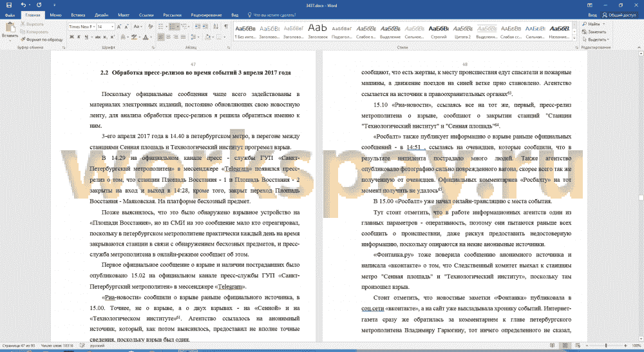644x352 pixels.
Task: Click the word count 'Число слов' in status bar
Action: [57, 346]
